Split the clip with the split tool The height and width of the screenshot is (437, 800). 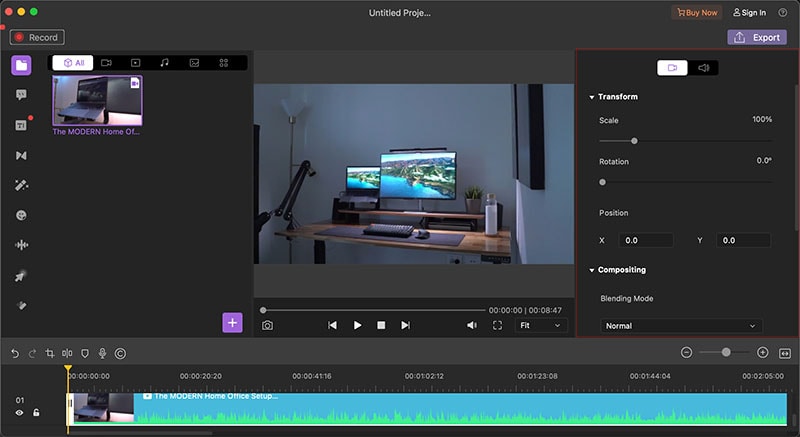pyautogui.click(x=67, y=353)
